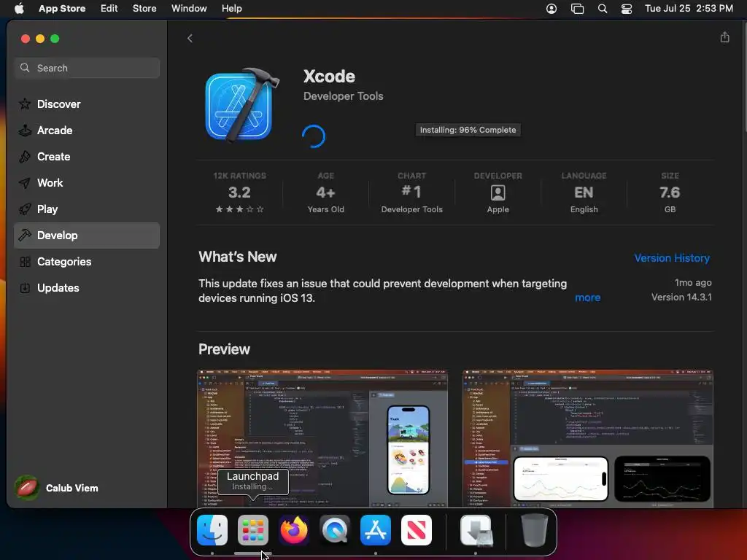Open the Store menu
The width and height of the screenshot is (747, 560).
pos(144,9)
